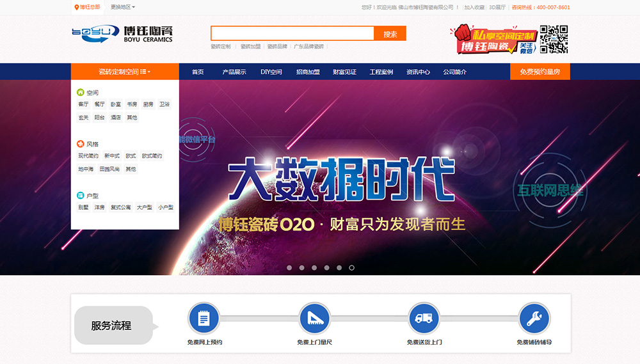This screenshot has height=364, width=640.
Task: Click the 免费网上预约 document icon
Action: click(204, 319)
